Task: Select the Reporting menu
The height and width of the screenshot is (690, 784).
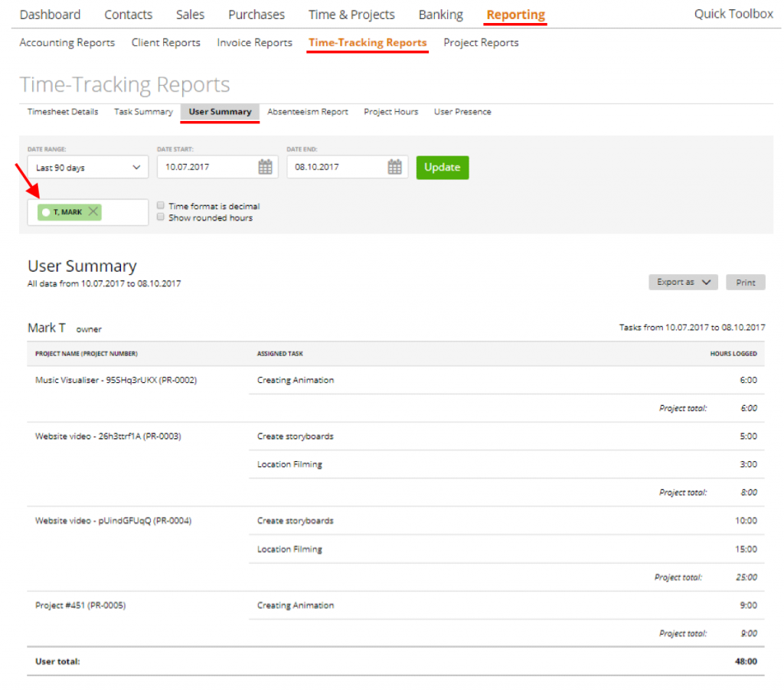Action: (515, 15)
